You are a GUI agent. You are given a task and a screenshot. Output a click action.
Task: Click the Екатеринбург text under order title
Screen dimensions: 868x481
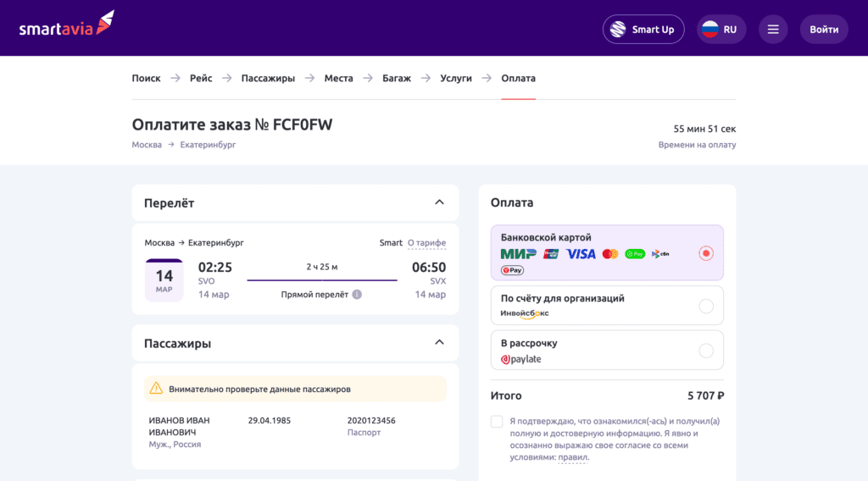(208, 145)
